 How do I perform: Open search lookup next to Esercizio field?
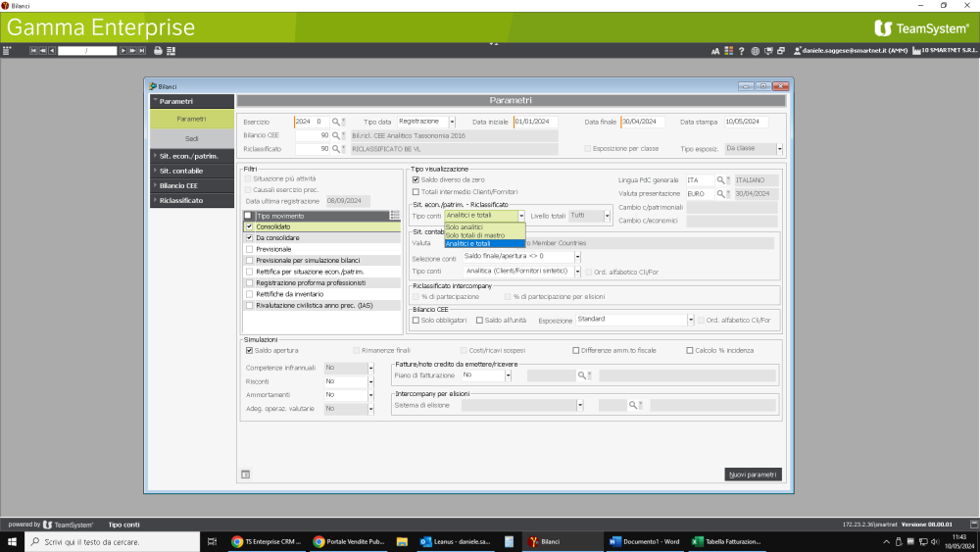tap(335, 122)
